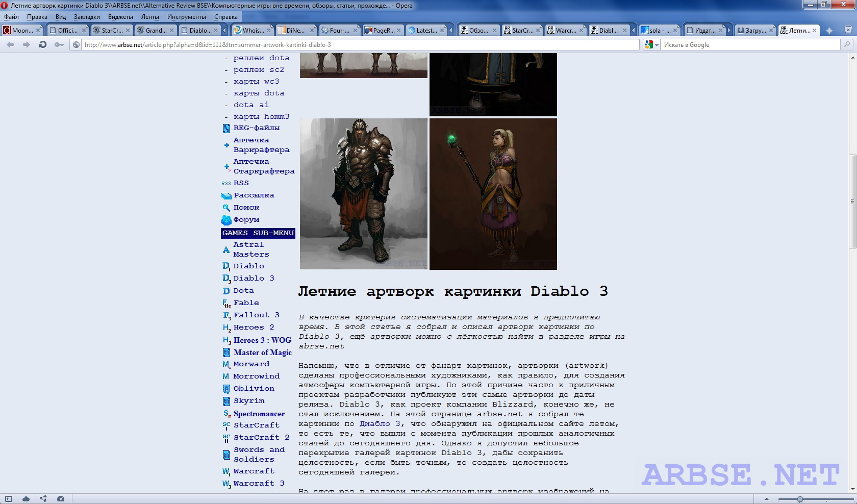
Task: Collapse the tab group arrow after Diabl... ARBSE tab
Action: tap(633, 31)
